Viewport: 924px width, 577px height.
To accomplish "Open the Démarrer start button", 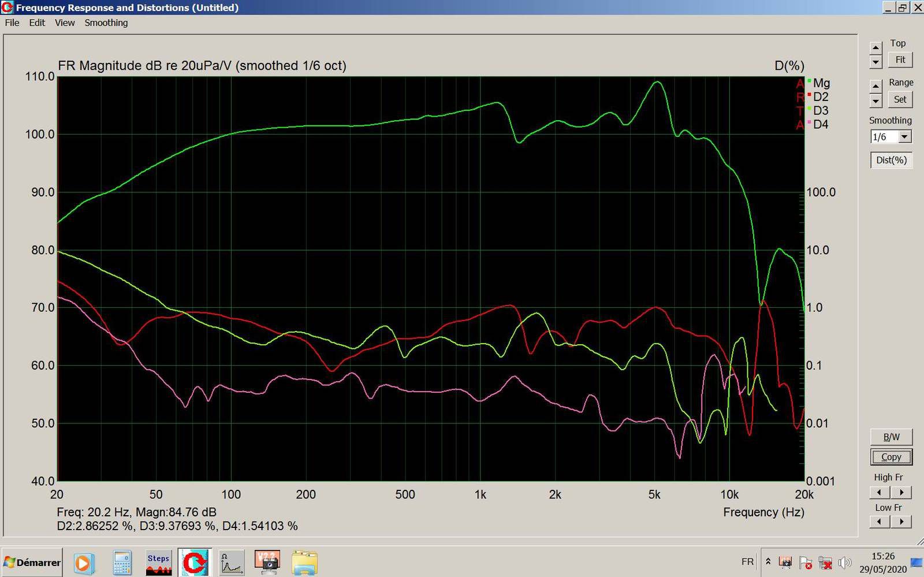I will 32,563.
